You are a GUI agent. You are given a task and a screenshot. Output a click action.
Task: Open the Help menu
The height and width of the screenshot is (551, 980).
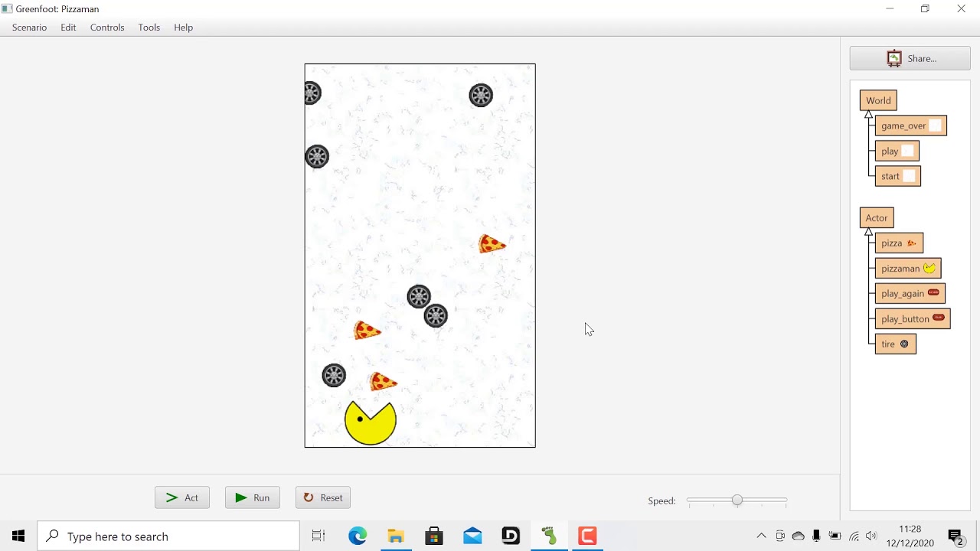pos(184,28)
